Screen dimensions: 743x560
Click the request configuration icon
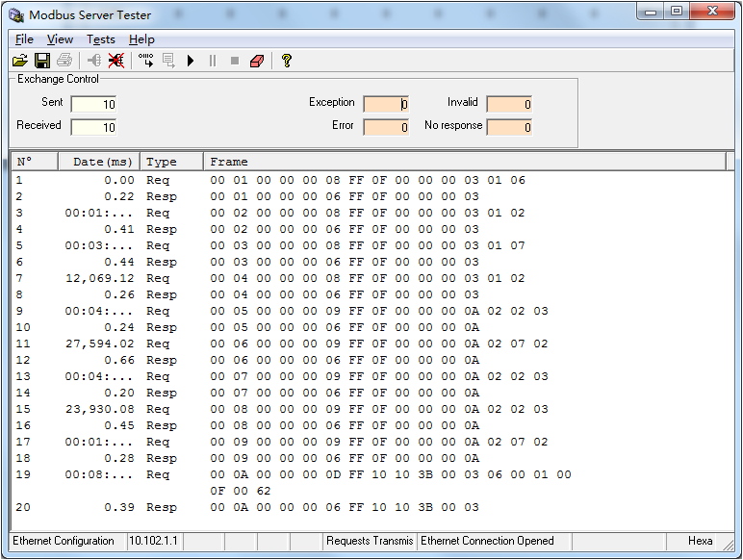coord(146,61)
